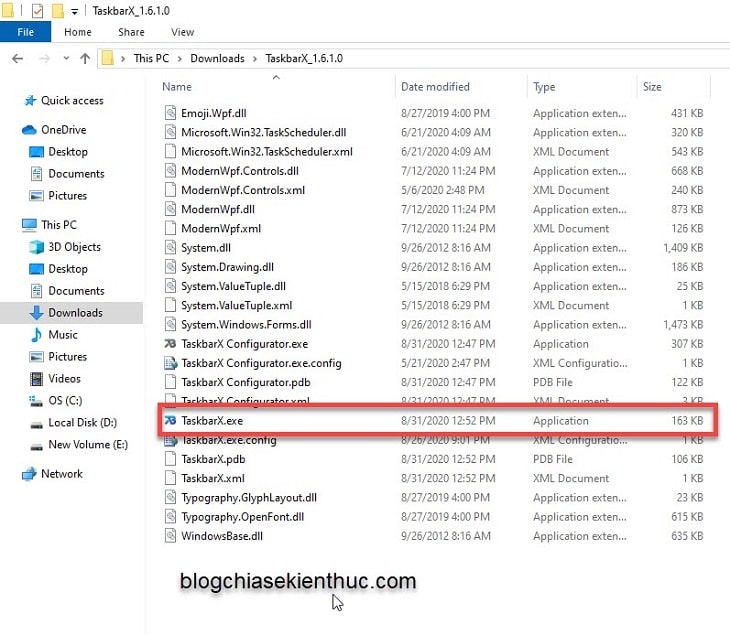
Task: Click the Music note icon
Action: [x=36, y=335]
